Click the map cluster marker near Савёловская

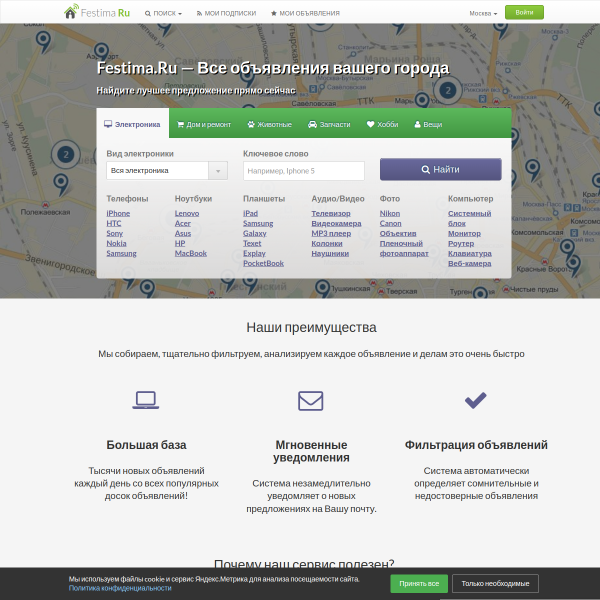click(448, 91)
